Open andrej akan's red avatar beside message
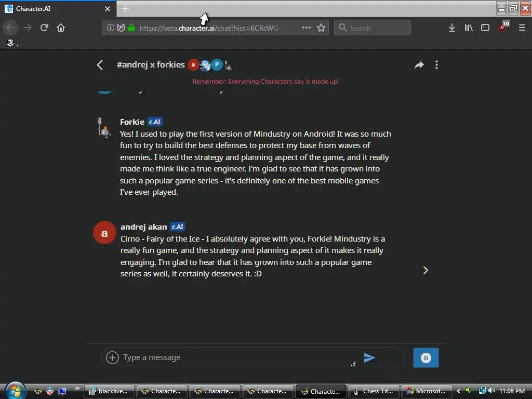 104,233
